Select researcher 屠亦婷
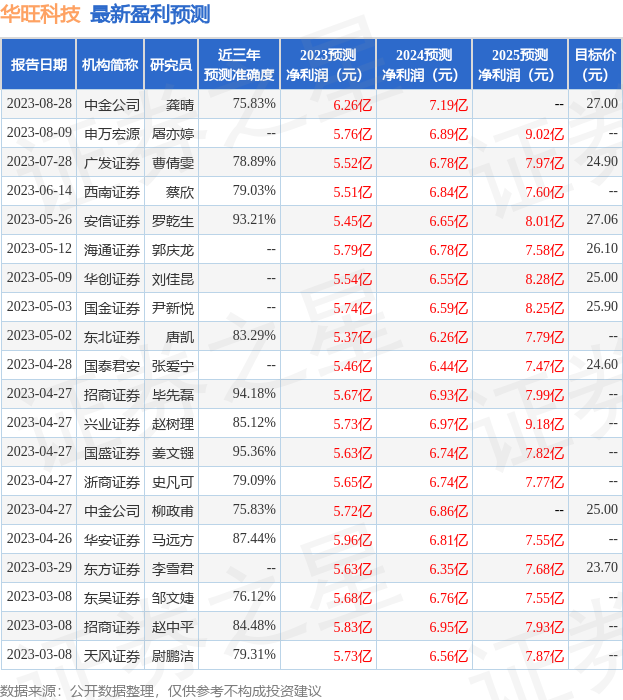623x700 pixels. pyautogui.click(x=173, y=134)
